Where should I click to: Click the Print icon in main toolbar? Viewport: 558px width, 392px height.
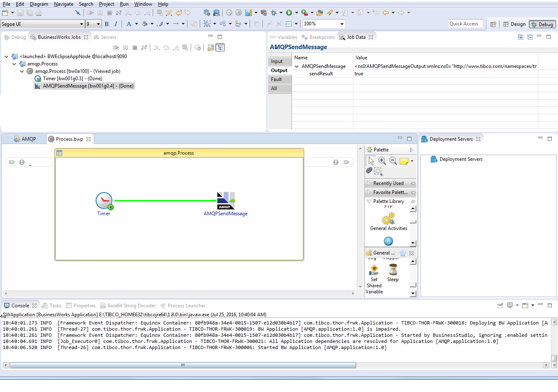point(38,13)
